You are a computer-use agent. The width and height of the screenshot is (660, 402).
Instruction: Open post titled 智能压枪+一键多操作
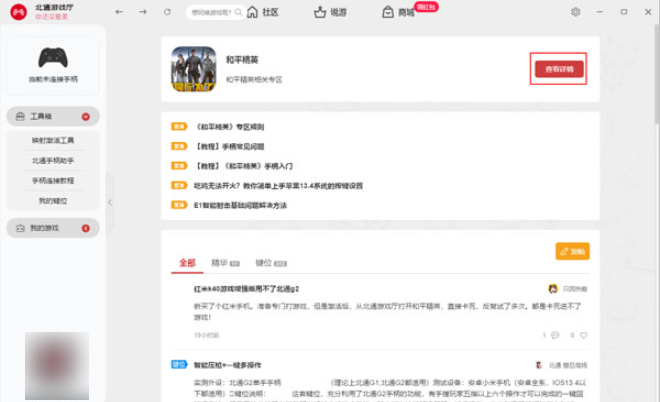point(227,365)
